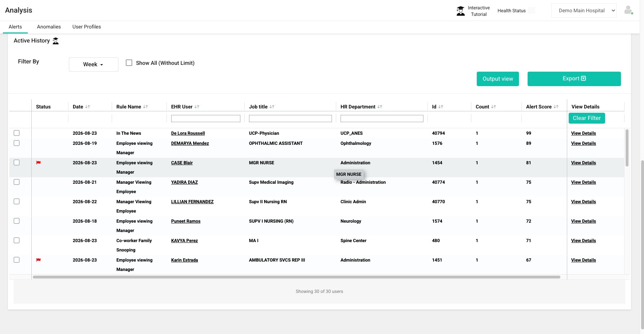
Task: Open the Week filter dropdown
Action: click(x=94, y=64)
